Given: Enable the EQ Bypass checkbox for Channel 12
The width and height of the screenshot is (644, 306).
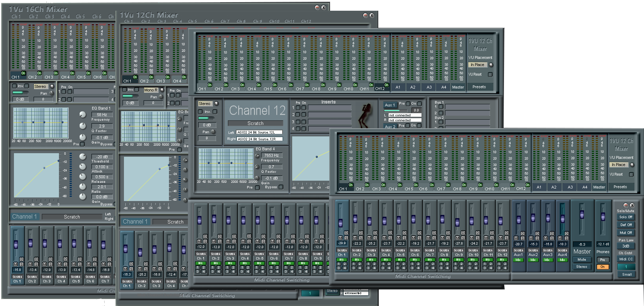Looking at the screenshot, I should pyautogui.click(x=281, y=187).
